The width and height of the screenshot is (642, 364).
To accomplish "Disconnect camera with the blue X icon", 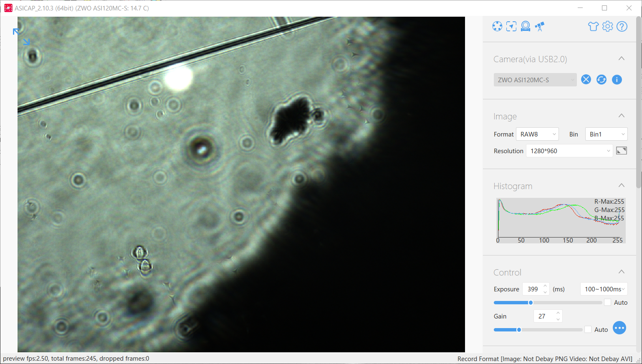I will click(x=586, y=79).
